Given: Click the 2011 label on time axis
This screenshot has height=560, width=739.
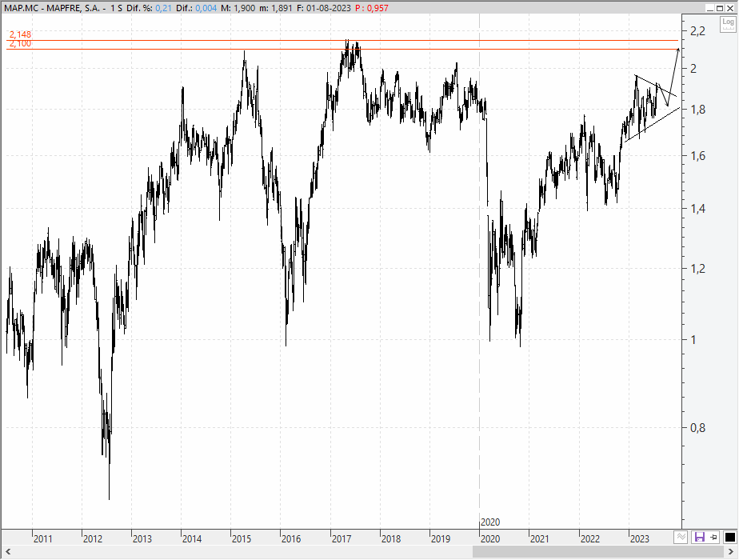Looking at the screenshot, I should [x=43, y=538].
